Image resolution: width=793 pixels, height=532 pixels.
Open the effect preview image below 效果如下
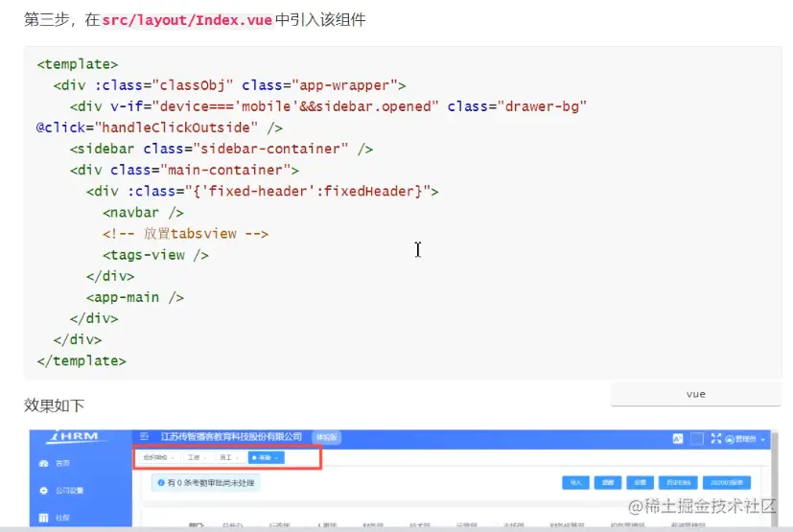click(x=403, y=478)
